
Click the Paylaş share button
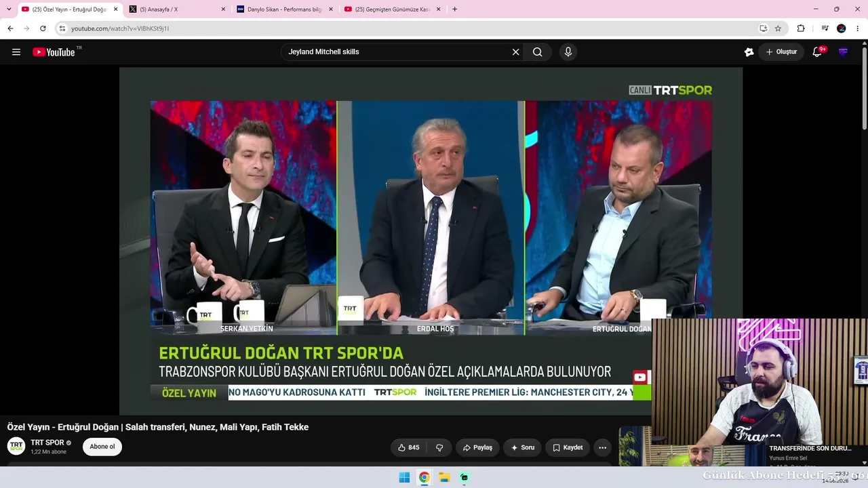point(477,447)
